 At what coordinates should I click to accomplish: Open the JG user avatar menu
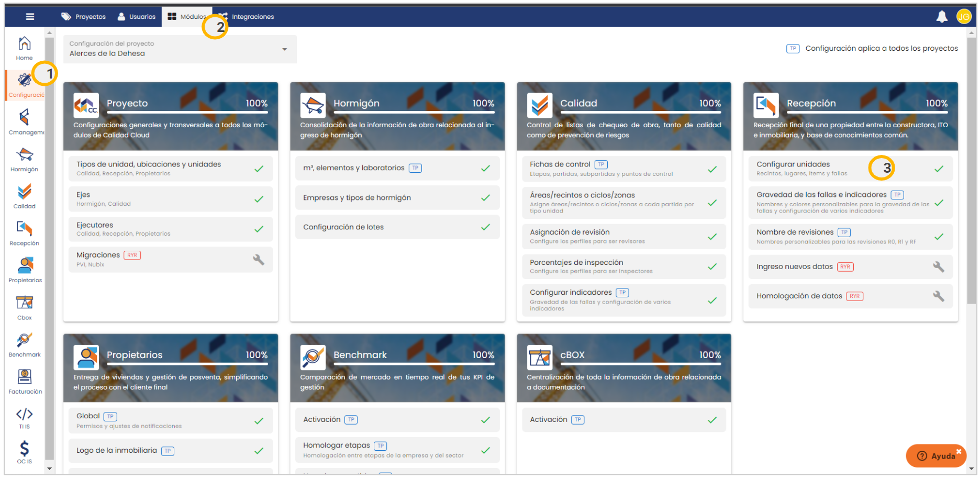pos(963,17)
